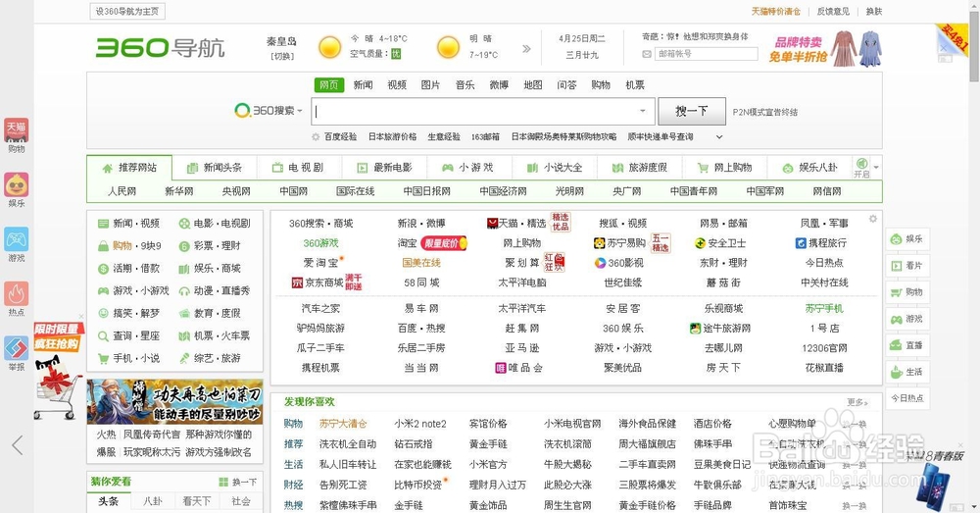This screenshot has height=513, width=980.
Task: Click today's sunny weather icon
Action: [x=330, y=47]
